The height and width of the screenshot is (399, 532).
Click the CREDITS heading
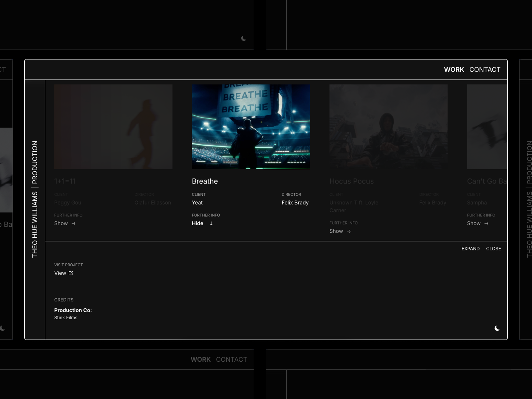tap(64, 300)
